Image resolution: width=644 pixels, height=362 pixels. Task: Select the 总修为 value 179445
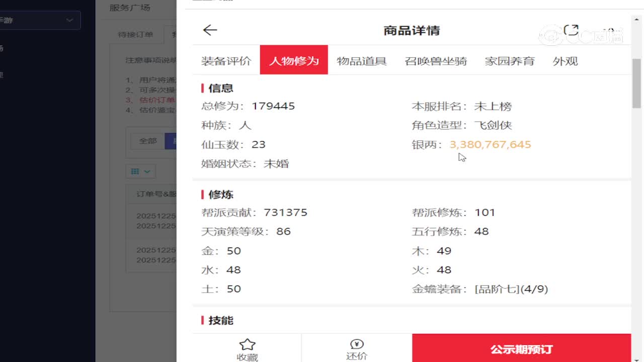(x=273, y=106)
